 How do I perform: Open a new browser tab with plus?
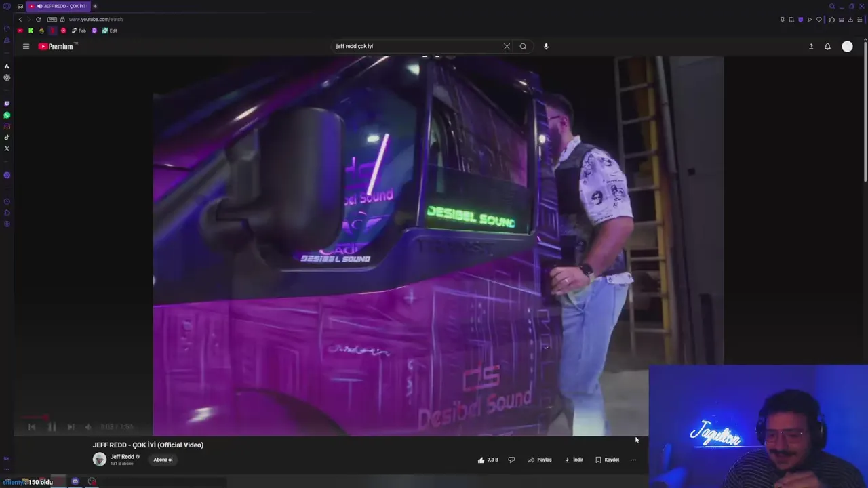(95, 6)
